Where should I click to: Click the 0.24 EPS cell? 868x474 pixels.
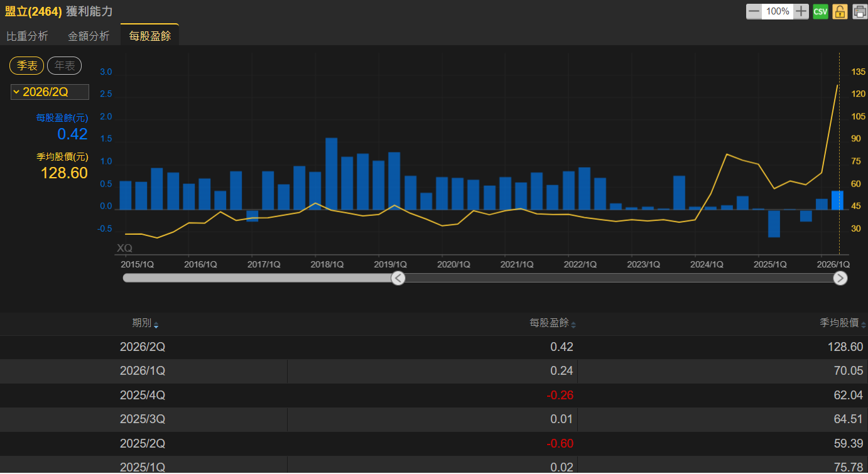[561, 371]
